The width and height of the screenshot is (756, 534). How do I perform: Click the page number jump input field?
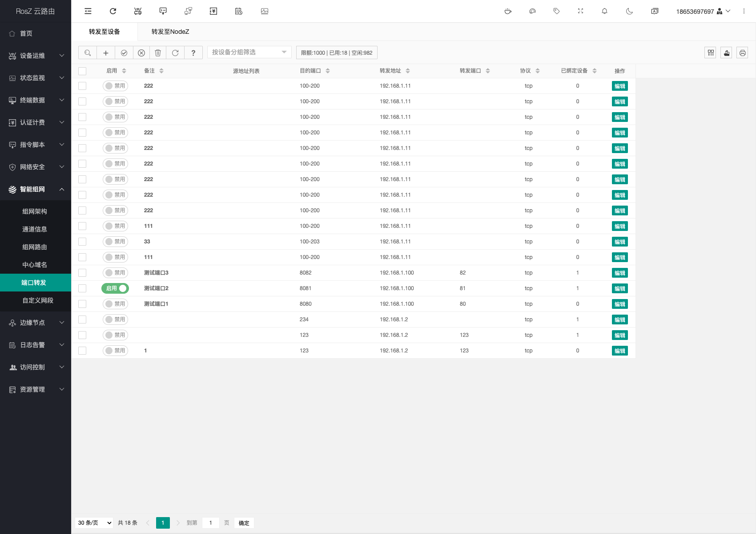coord(211,523)
